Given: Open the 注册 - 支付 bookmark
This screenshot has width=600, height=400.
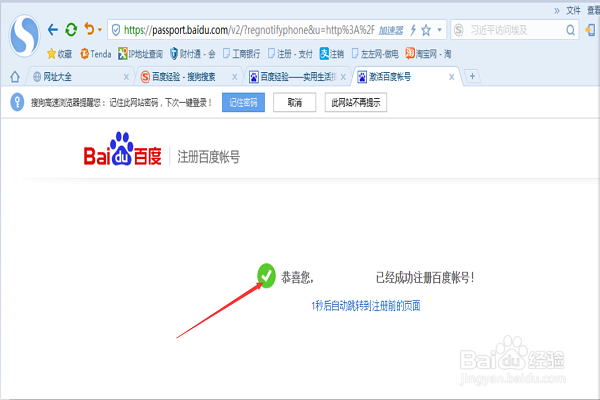Looking at the screenshot, I should (x=290, y=54).
